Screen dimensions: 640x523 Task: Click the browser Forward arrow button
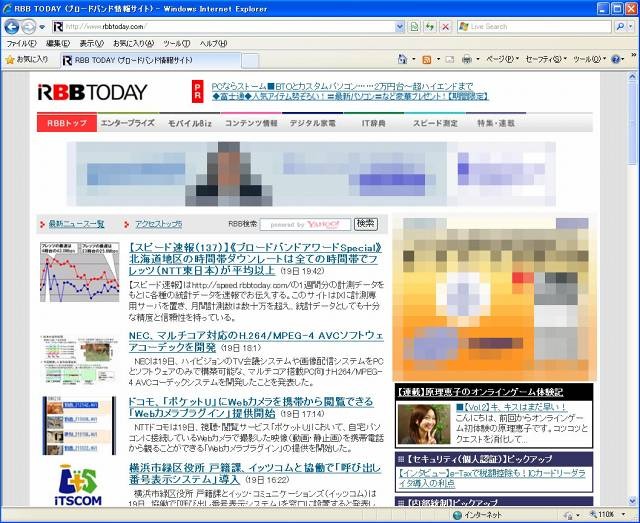pos(28,27)
